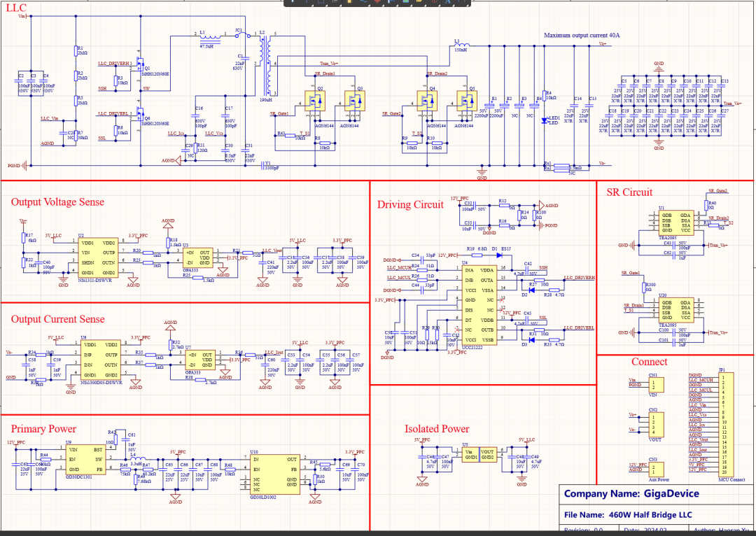The width and height of the screenshot is (756, 536).
Task: Select the "Driving Circuit" heading text
Action: (410, 205)
